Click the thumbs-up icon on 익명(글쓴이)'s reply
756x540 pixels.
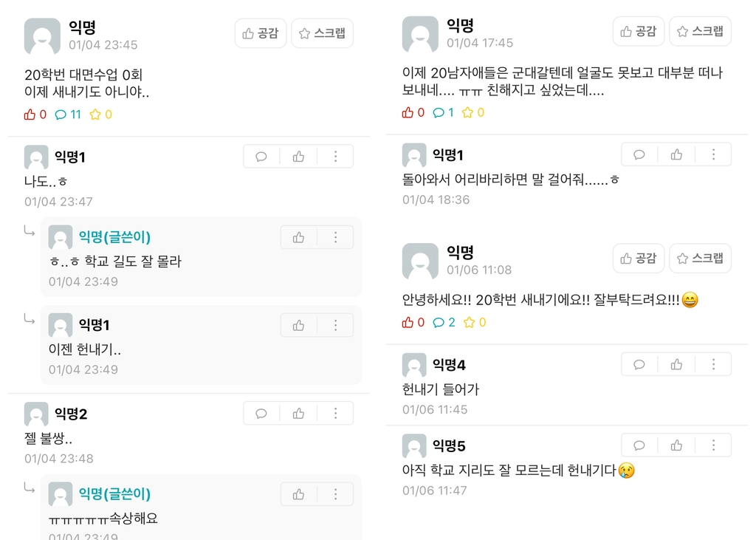(x=299, y=236)
